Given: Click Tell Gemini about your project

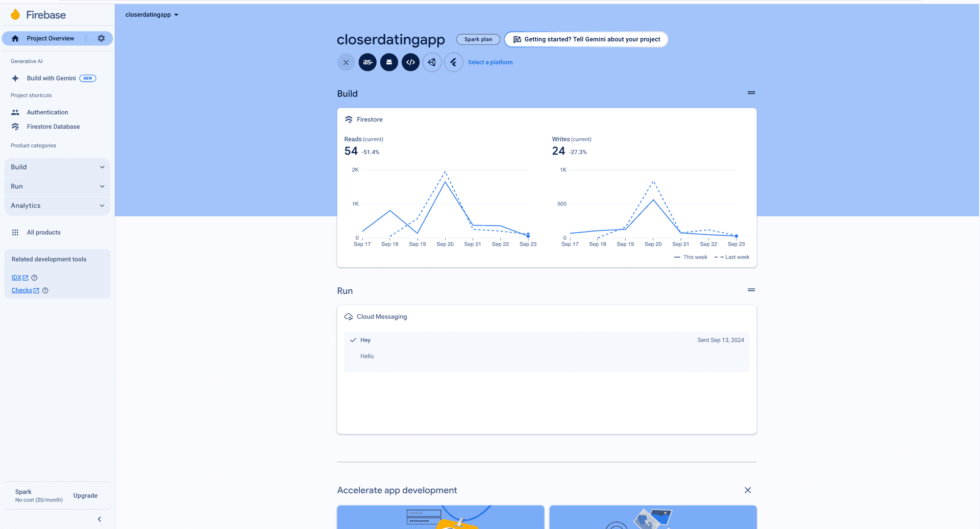Looking at the screenshot, I should 586,39.
